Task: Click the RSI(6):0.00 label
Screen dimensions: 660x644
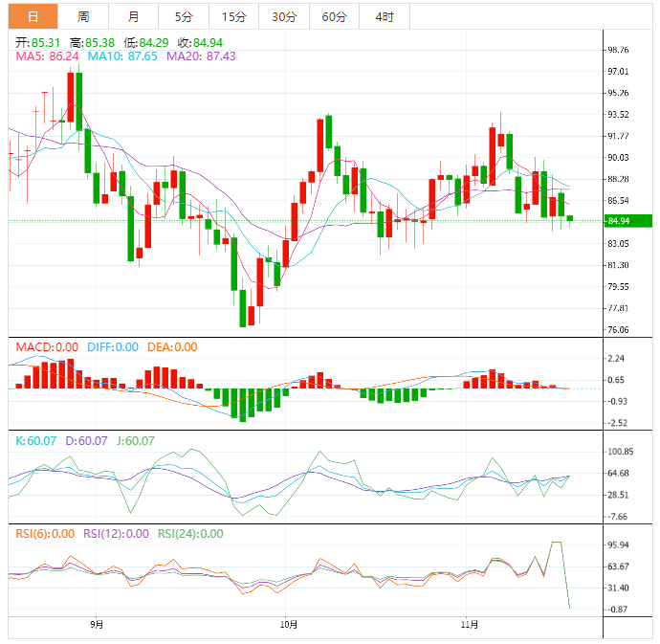Action: coord(45,534)
